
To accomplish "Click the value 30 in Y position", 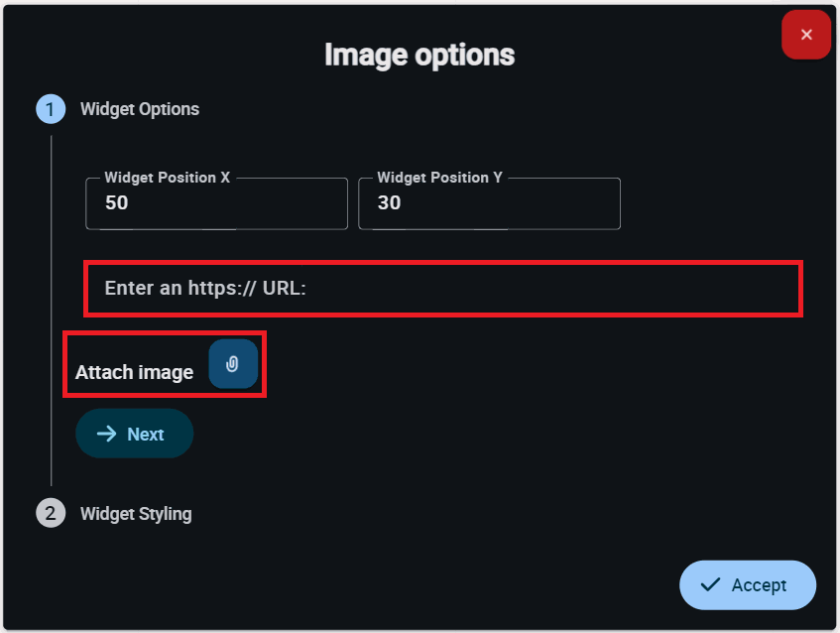I will click(389, 203).
